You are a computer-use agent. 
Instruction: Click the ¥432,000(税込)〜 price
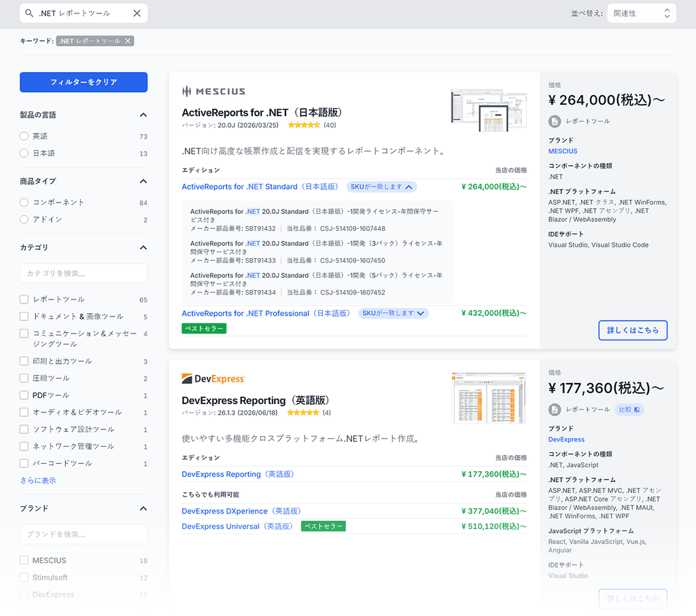[x=494, y=313]
